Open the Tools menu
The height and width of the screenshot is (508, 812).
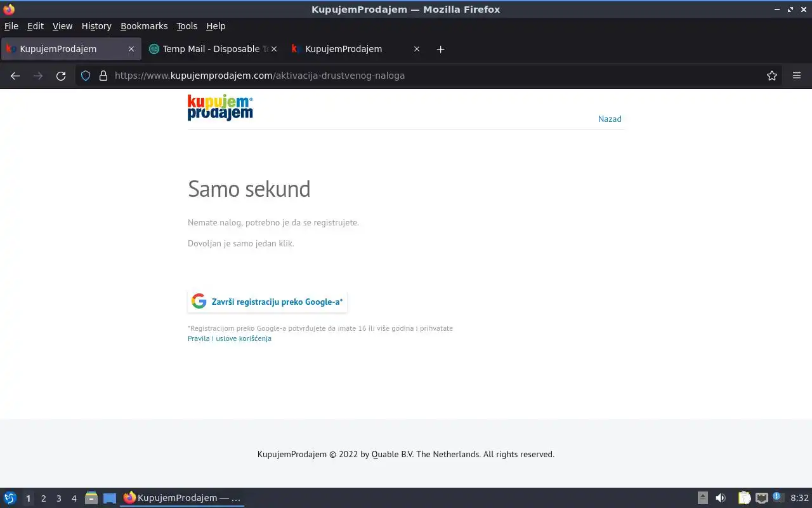click(187, 26)
